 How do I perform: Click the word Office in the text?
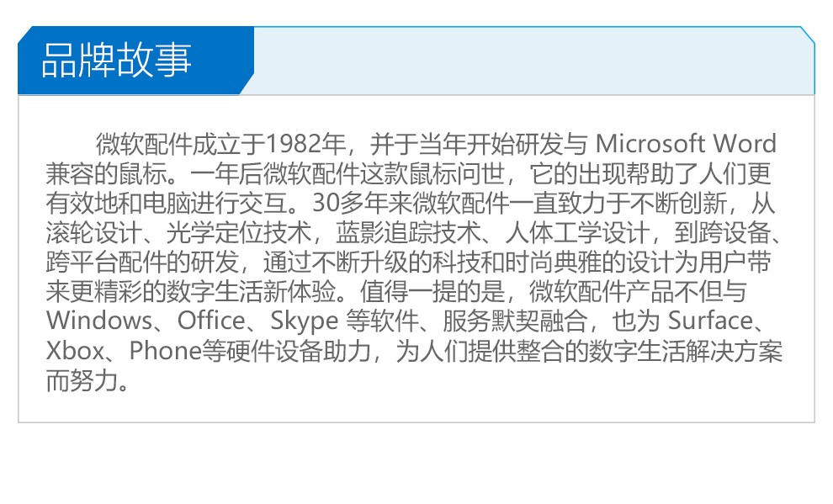pos(211,321)
